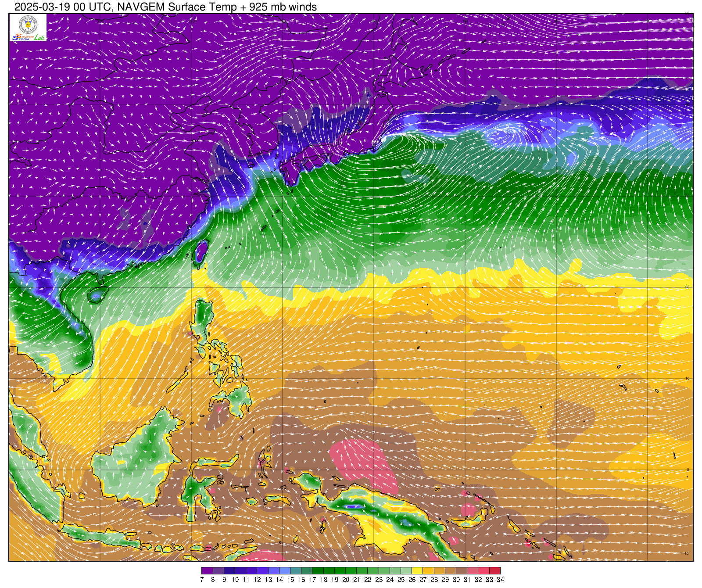Click the leftmost purple color bar swatch

tap(207, 571)
